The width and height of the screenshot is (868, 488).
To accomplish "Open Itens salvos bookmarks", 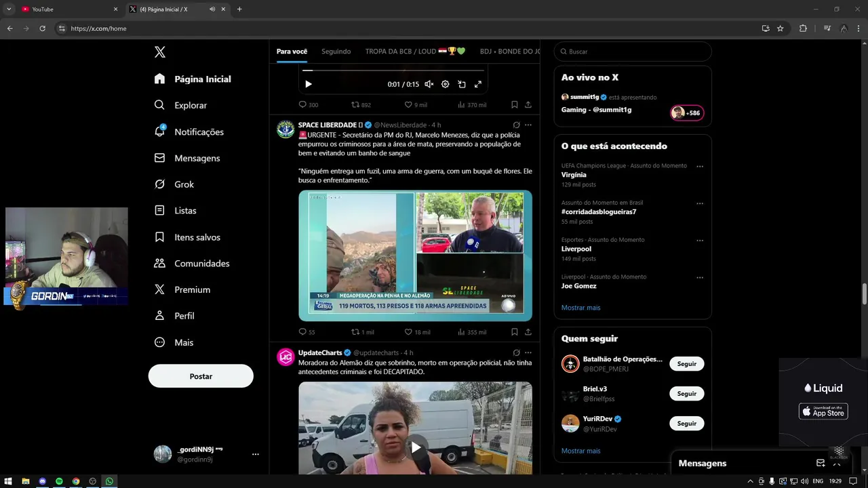I will pyautogui.click(x=187, y=237).
